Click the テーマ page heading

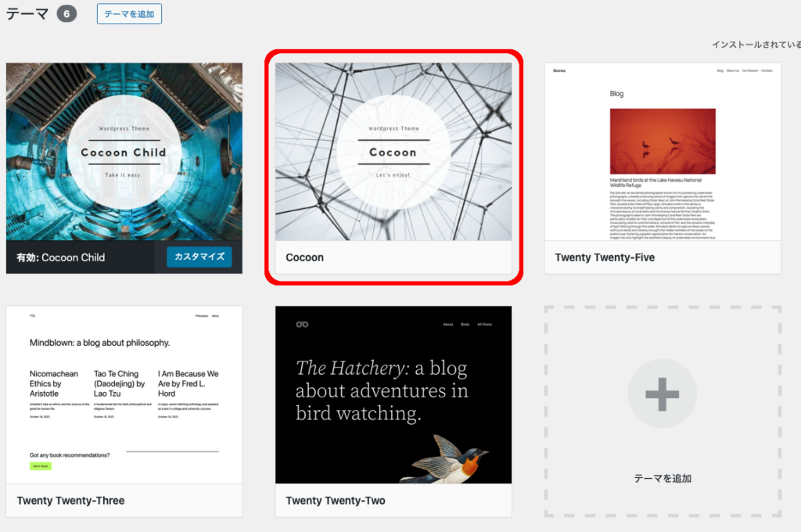pos(27,14)
